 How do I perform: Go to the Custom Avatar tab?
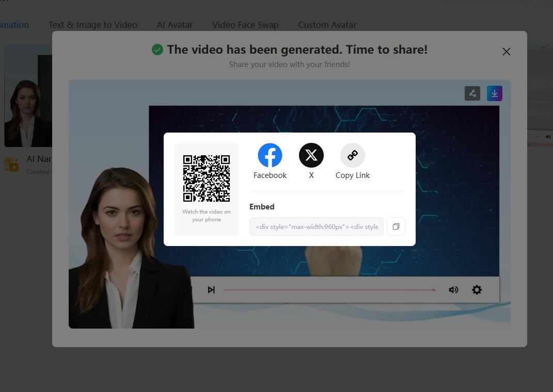pyautogui.click(x=327, y=25)
